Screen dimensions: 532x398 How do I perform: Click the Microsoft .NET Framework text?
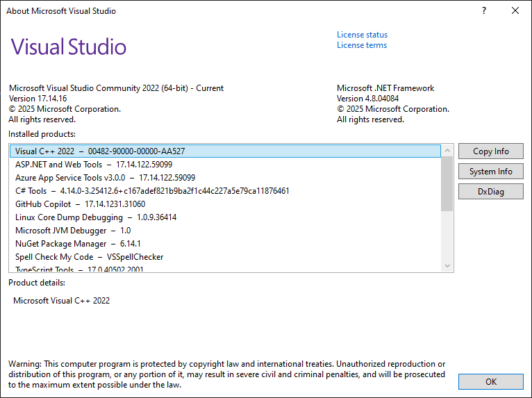[385, 88]
